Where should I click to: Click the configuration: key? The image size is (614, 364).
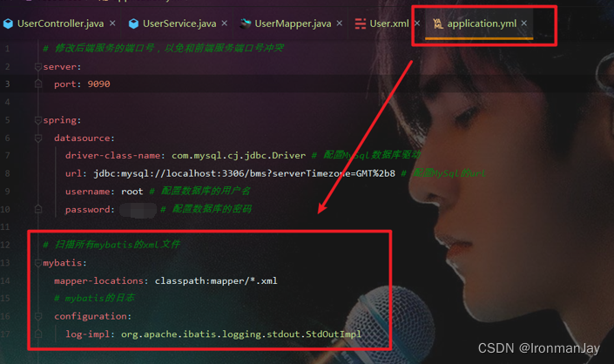(93, 316)
